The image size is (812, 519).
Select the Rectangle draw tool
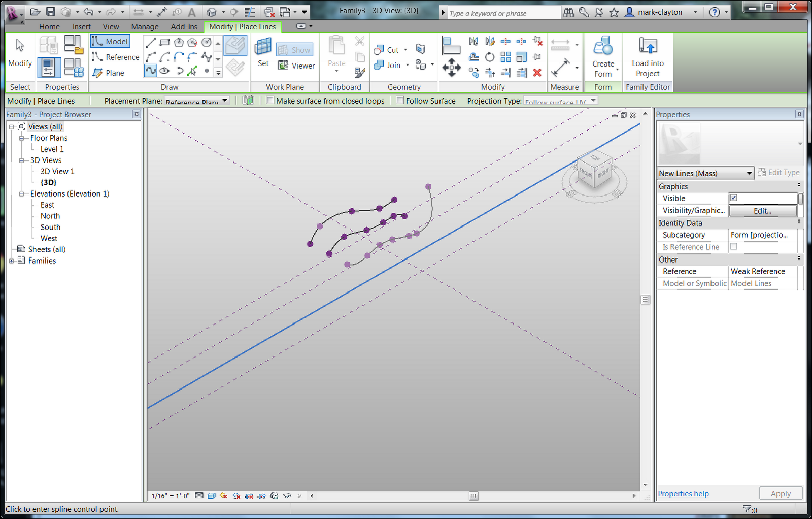pyautogui.click(x=164, y=42)
